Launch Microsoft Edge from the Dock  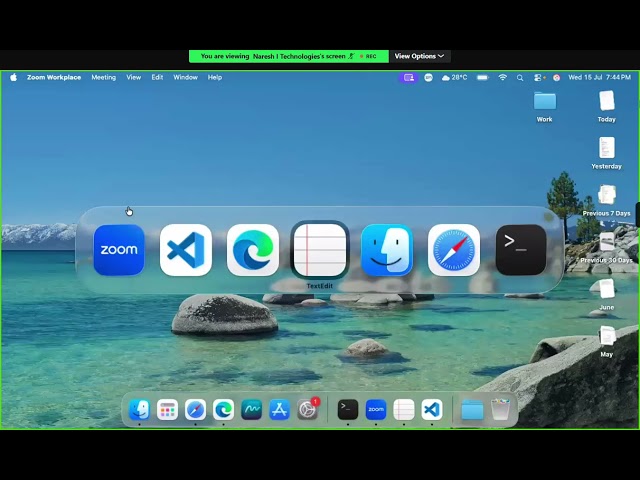tap(223, 409)
